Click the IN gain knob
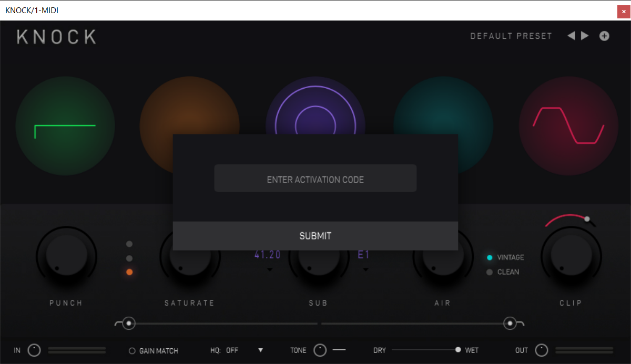631x364 pixels. pyautogui.click(x=34, y=350)
